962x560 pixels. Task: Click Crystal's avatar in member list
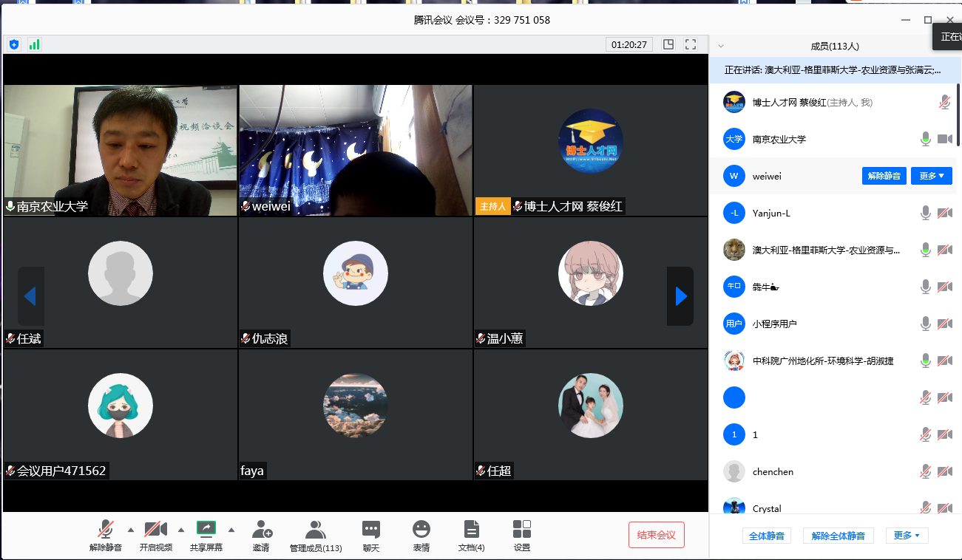(734, 506)
